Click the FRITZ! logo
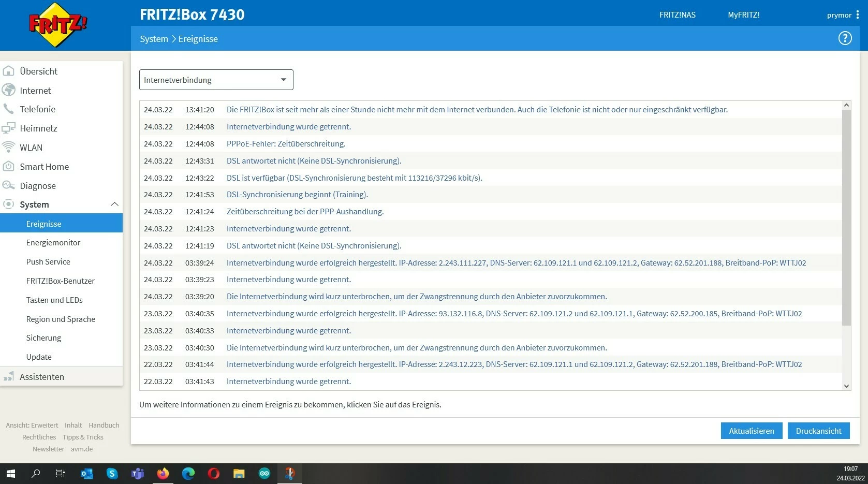The height and width of the screenshot is (484, 868). [58, 25]
